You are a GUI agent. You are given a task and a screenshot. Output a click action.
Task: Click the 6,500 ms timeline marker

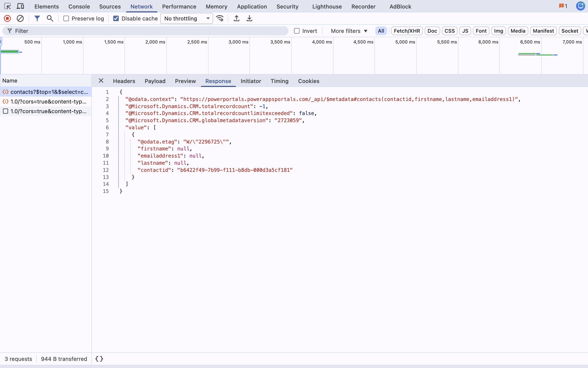point(530,42)
